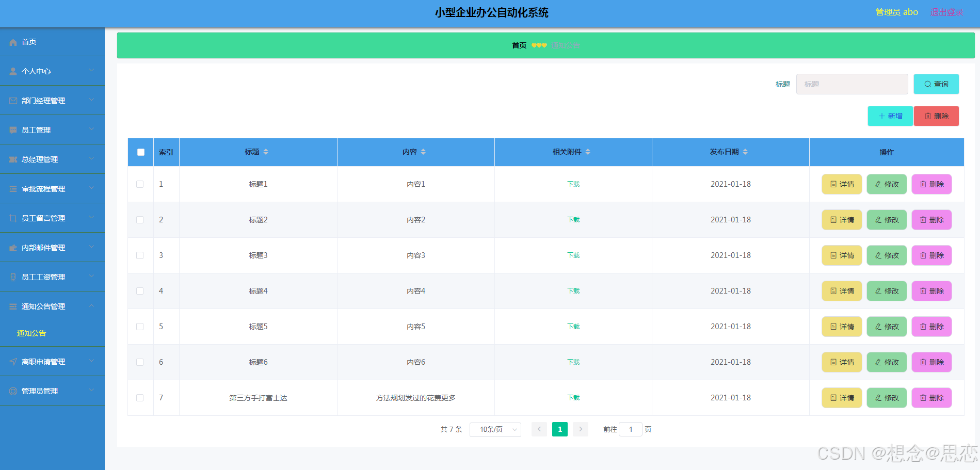Sort the 标题 column with its sort arrows
This screenshot has width=980, height=470.
click(266, 152)
